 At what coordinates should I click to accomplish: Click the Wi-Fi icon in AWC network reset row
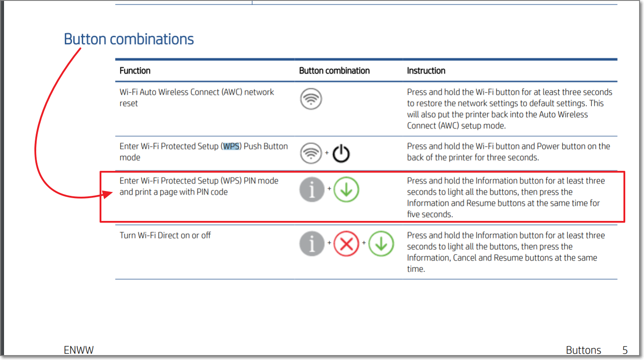coord(311,99)
